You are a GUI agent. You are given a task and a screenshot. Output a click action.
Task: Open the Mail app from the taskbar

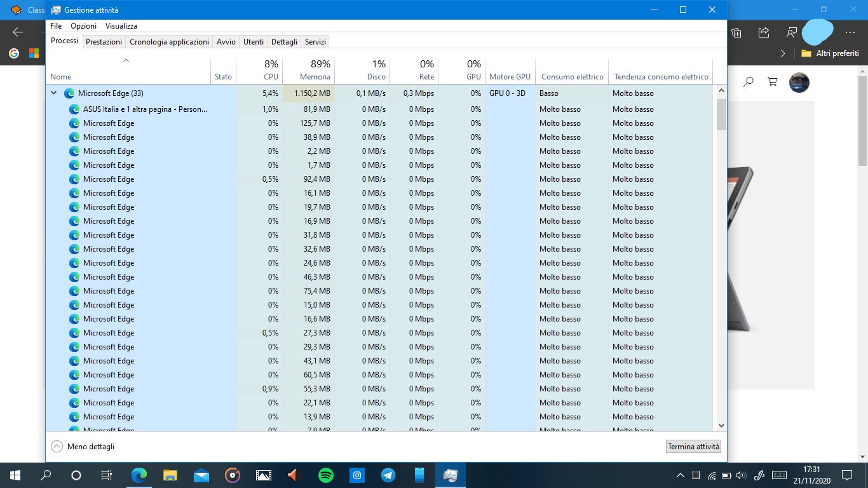tap(201, 475)
